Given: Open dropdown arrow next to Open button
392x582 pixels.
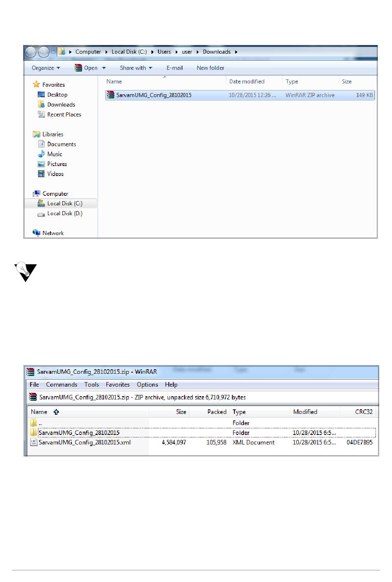Looking at the screenshot, I should point(104,68).
